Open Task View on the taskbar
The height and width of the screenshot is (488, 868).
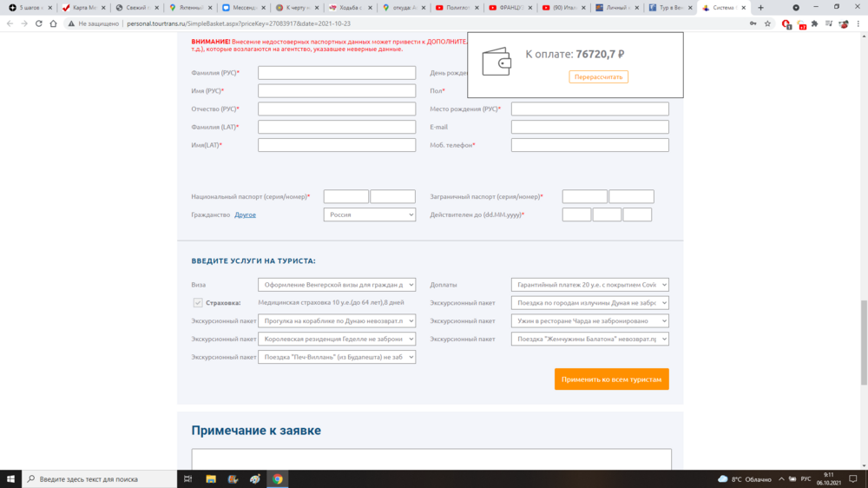(x=188, y=478)
